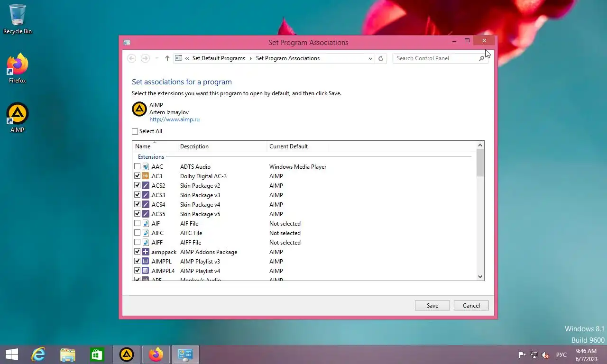The image size is (607, 364).
Task: Select the AIMP Playlist v4 row text
Action: coord(200,271)
